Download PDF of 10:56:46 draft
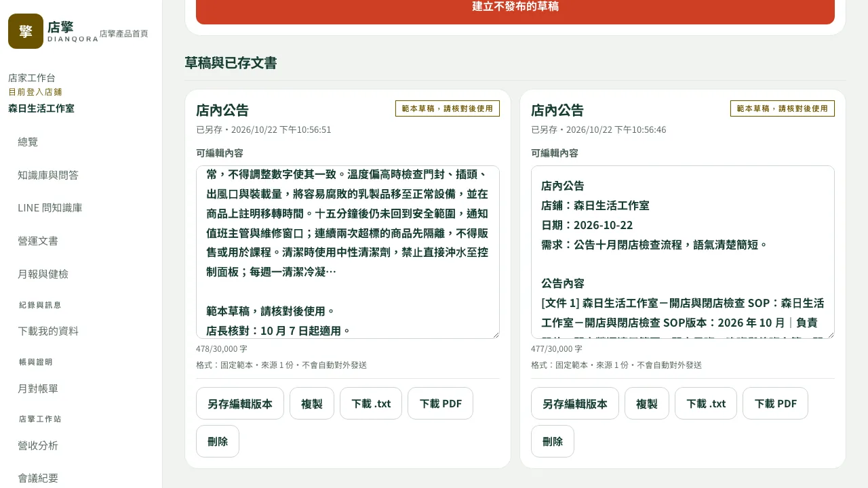Image resolution: width=868 pixels, height=488 pixels. [x=776, y=403]
